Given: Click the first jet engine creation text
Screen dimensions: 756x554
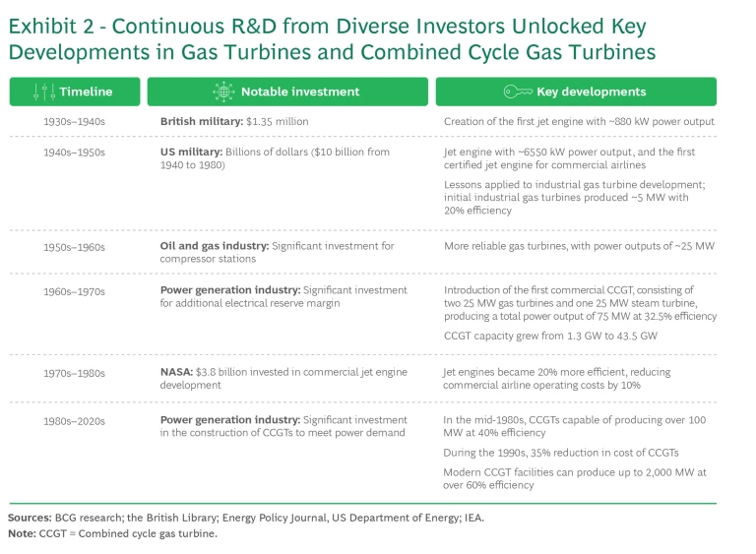Looking at the screenshot, I should (579, 122).
